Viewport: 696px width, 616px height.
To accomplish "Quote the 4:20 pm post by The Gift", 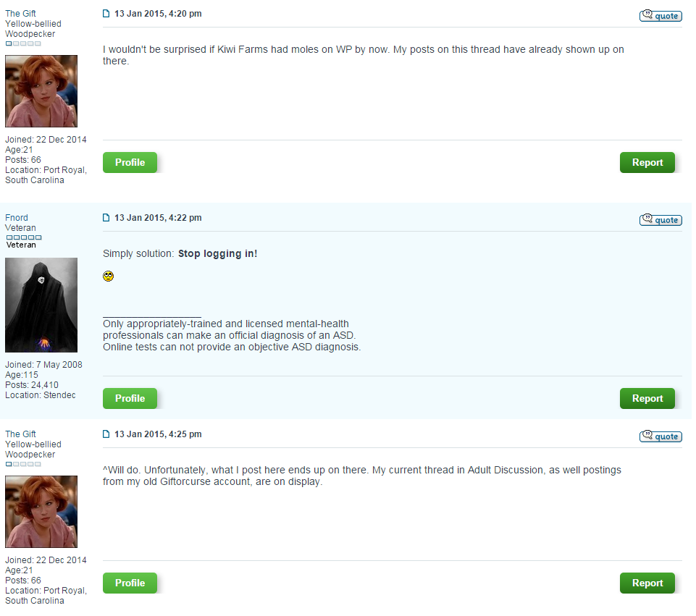I will pyautogui.click(x=661, y=16).
